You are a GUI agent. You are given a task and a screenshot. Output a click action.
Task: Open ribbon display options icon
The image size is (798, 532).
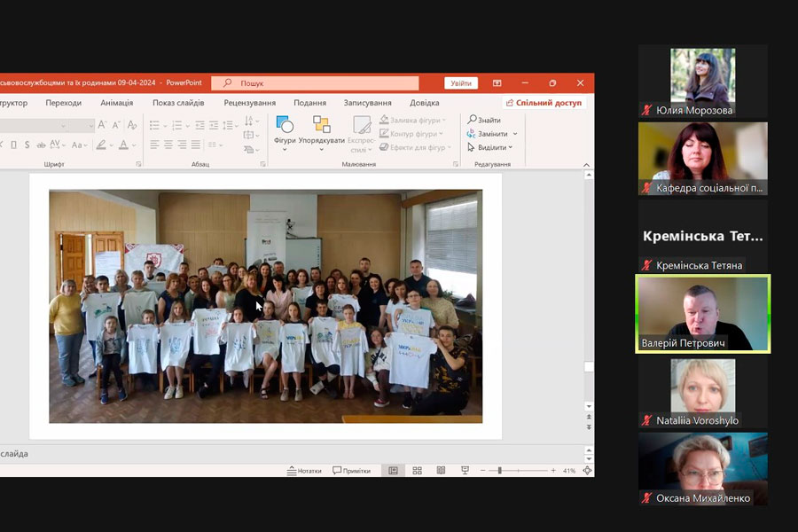(x=497, y=83)
